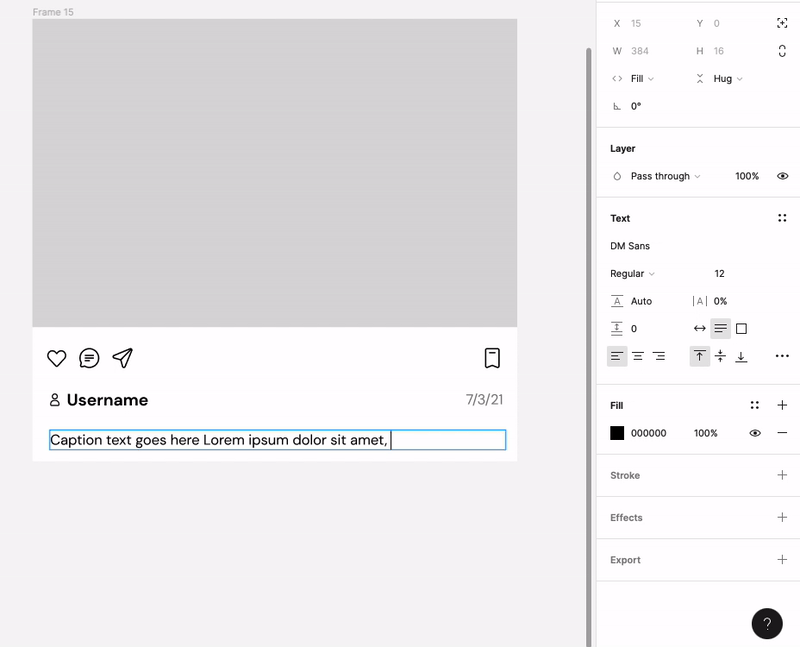Edit the X position field
This screenshot has height=647, width=800.
click(x=636, y=23)
